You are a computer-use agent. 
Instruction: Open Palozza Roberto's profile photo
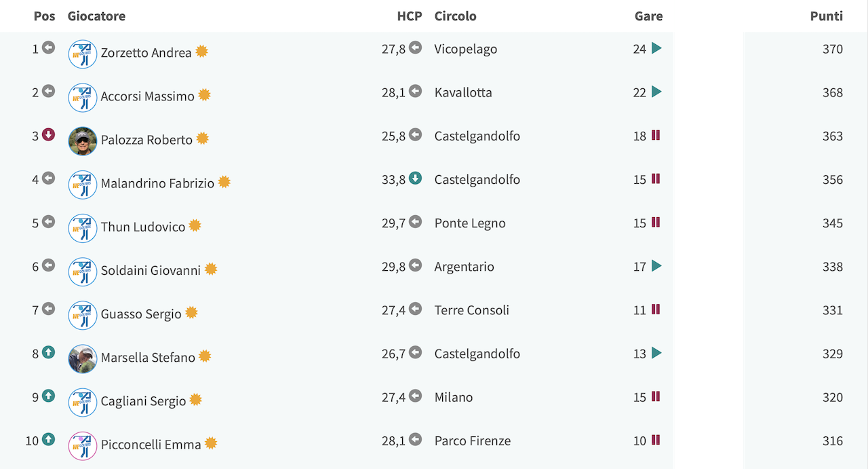tap(83, 141)
